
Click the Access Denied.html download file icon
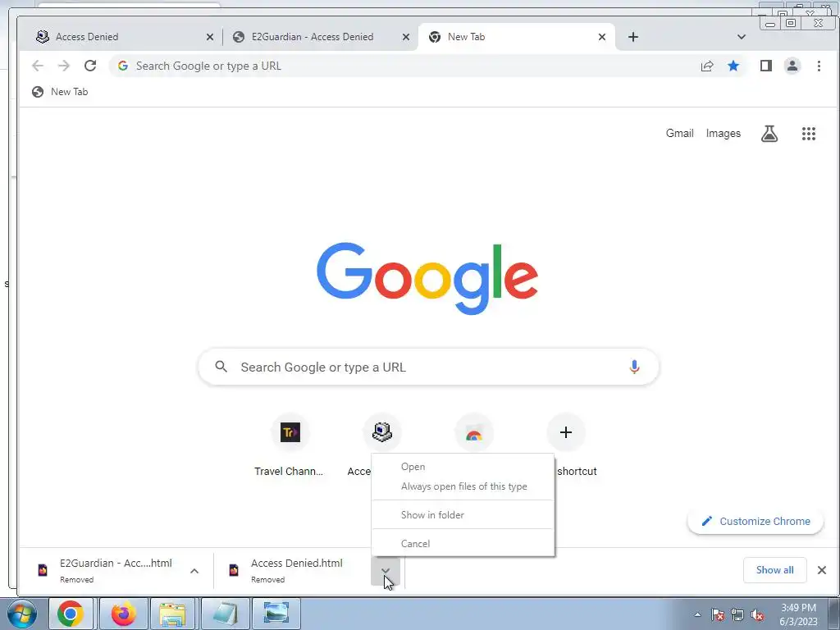tap(234, 570)
